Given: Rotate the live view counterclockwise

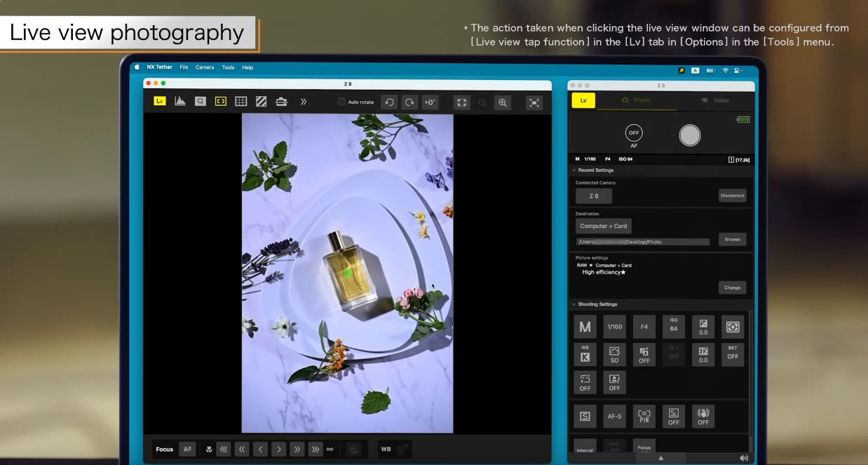Looking at the screenshot, I should coord(390,102).
